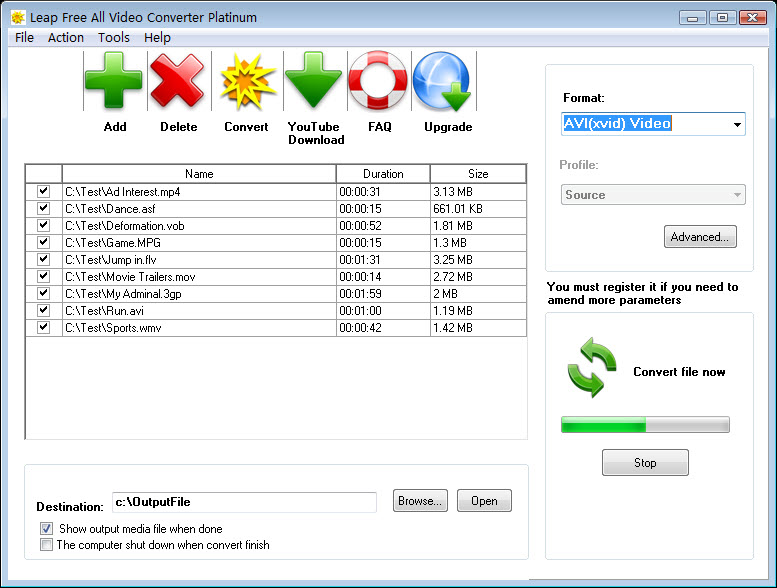Click the 1.42 MB size cell
This screenshot has height=588, width=777.
tap(478, 328)
